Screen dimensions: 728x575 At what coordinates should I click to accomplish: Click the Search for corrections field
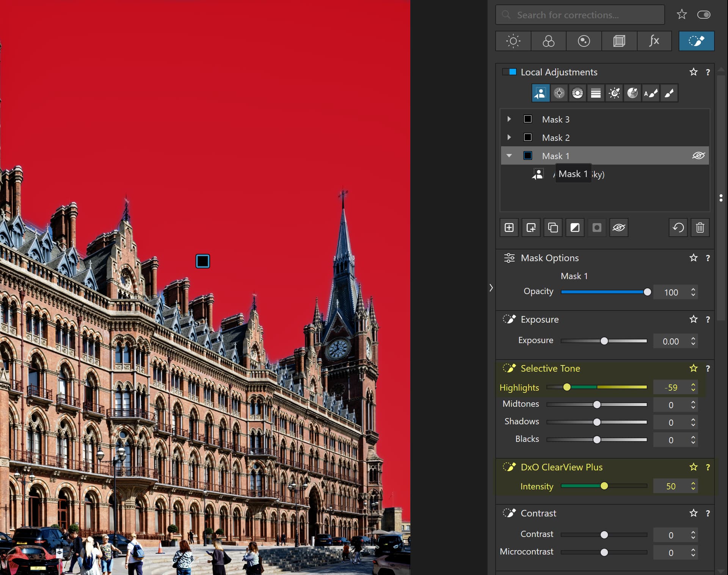580,15
